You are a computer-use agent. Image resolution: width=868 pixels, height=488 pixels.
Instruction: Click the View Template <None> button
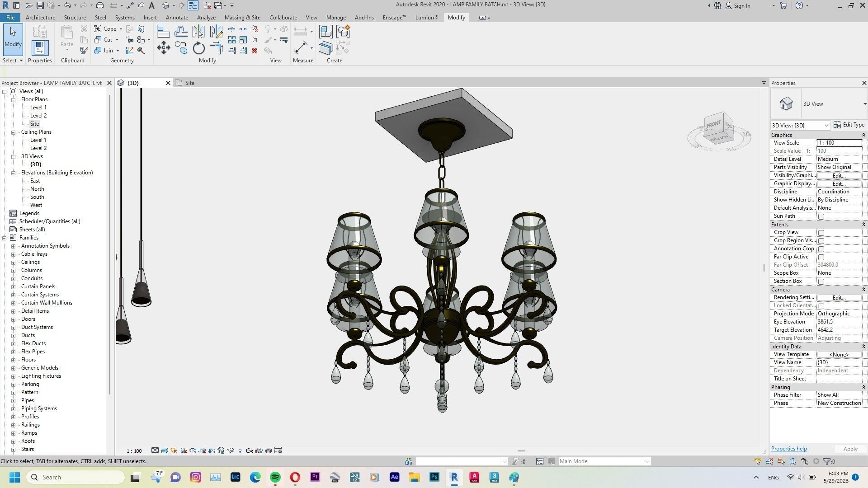(x=839, y=354)
